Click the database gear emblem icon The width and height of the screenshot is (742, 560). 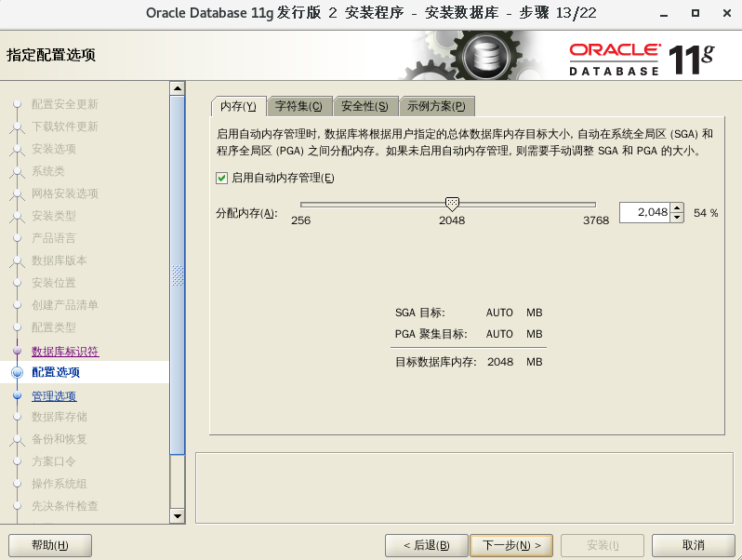486,56
